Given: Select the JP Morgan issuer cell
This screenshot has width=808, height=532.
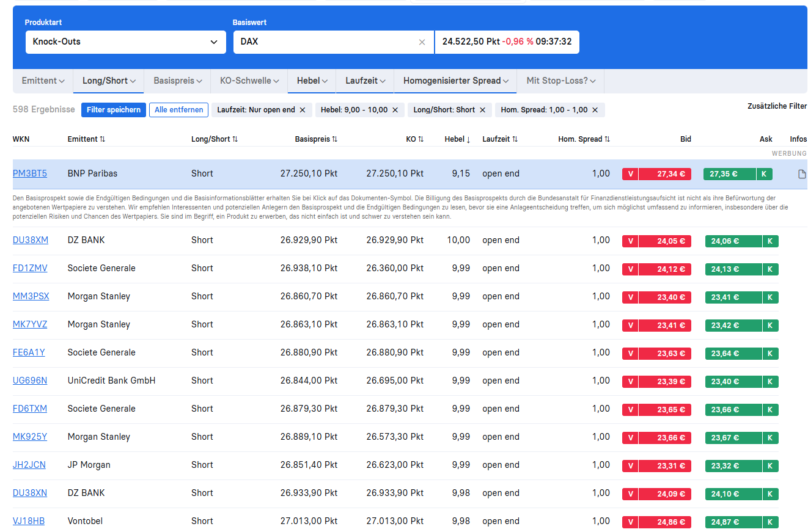Looking at the screenshot, I should [89, 465].
